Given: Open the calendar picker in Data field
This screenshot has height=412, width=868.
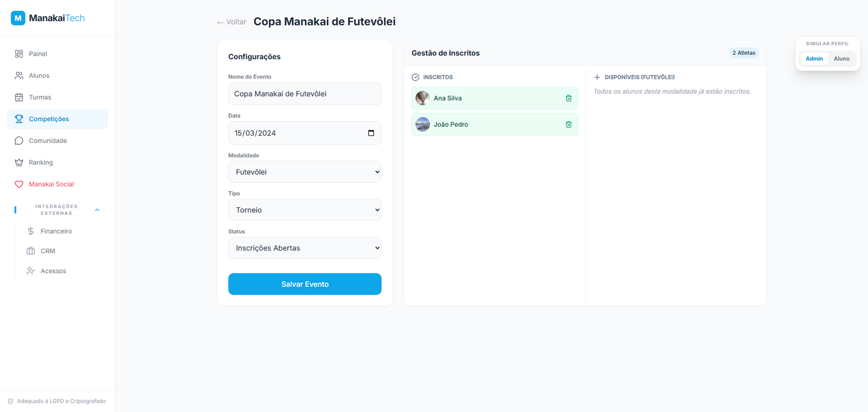Looking at the screenshot, I should pos(371,133).
